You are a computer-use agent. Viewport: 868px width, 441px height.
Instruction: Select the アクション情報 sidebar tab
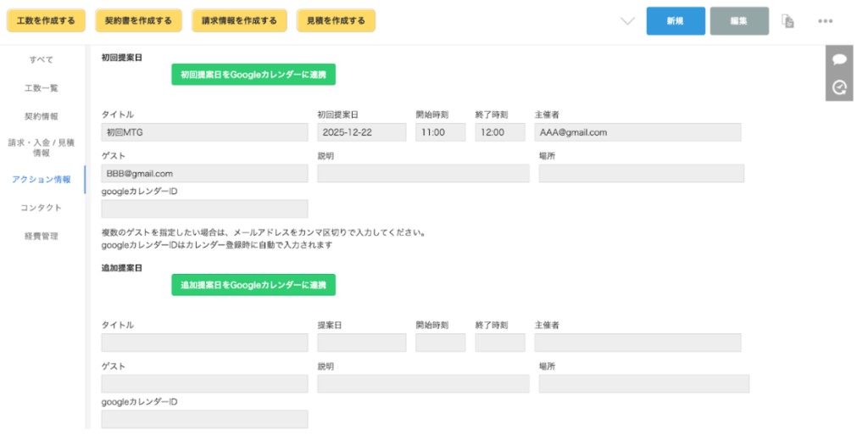(42, 180)
